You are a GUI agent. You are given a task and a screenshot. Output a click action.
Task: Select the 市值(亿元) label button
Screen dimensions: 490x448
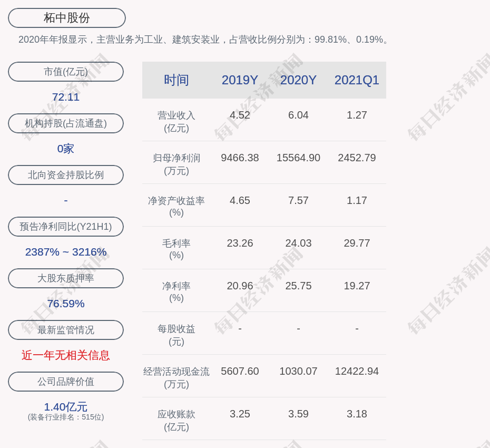tap(66, 72)
